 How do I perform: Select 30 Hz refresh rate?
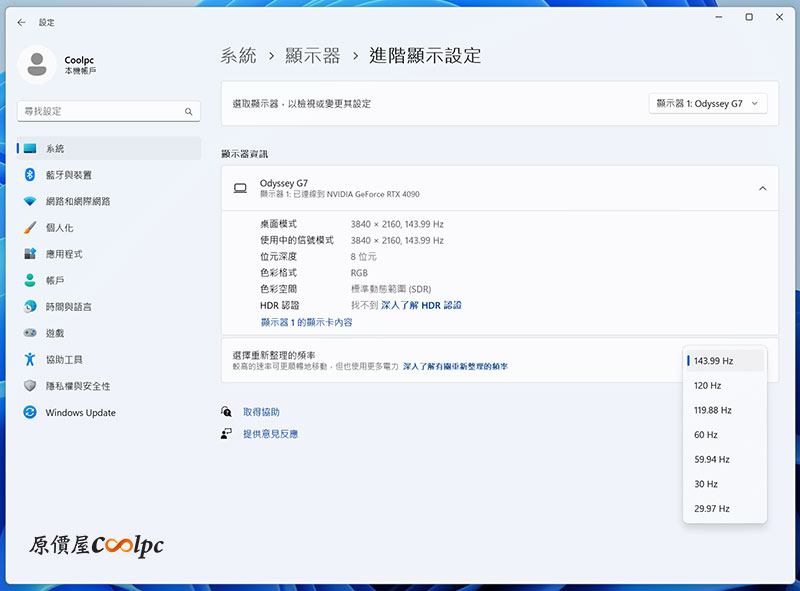tap(724, 484)
